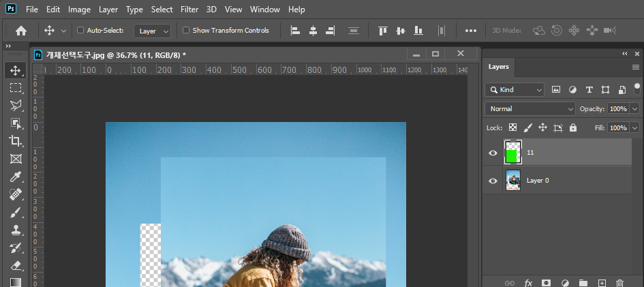
Task: Select the Crop tool
Action: click(16, 141)
